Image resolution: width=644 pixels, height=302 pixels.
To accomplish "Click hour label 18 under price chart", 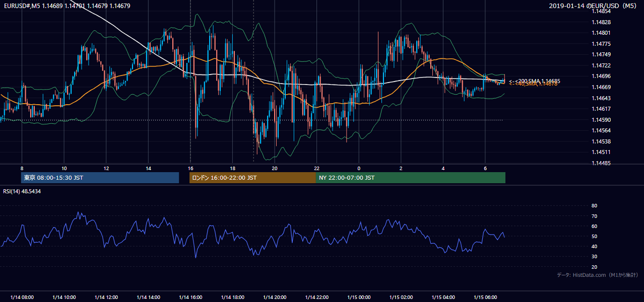I will (x=232, y=168).
